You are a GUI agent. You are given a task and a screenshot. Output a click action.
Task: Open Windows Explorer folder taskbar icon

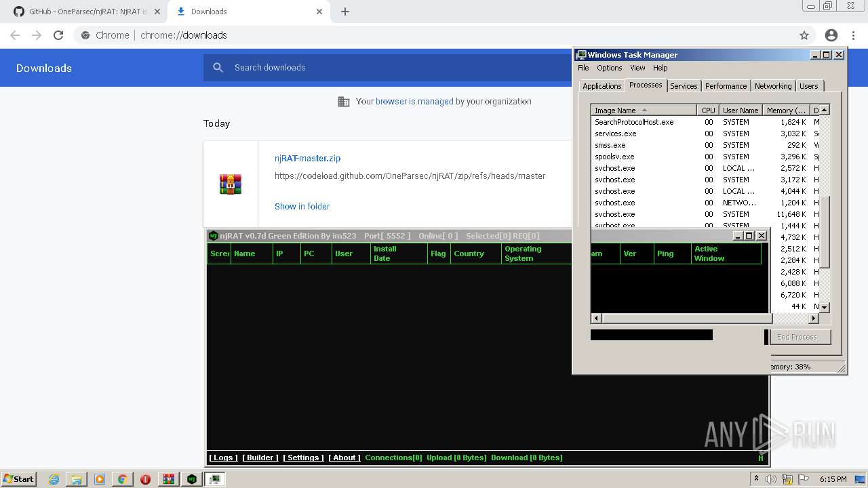pos(77,479)
